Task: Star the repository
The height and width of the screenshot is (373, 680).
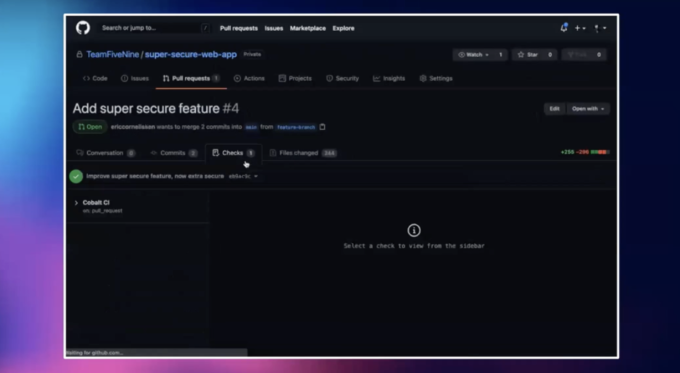Action: click(x=528, y=55)
